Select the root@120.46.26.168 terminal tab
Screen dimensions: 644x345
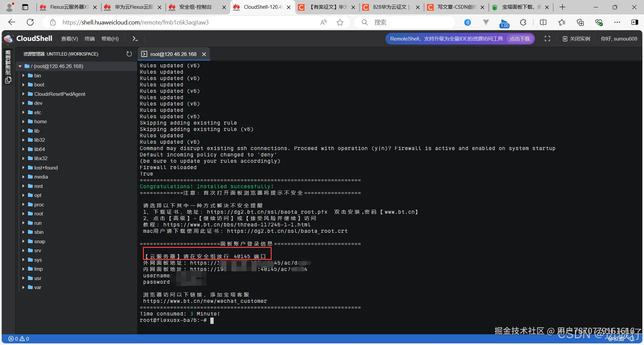(173, 54)
